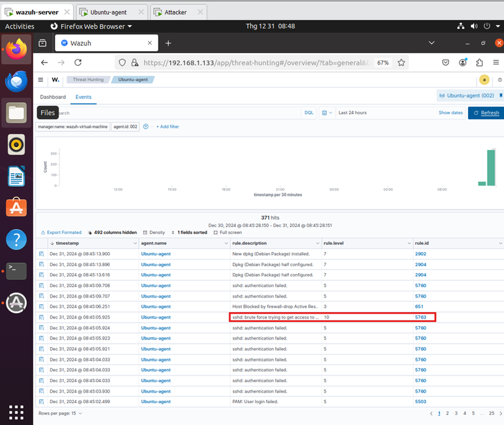Open rule ID 651 link

[x=419, y=307]
